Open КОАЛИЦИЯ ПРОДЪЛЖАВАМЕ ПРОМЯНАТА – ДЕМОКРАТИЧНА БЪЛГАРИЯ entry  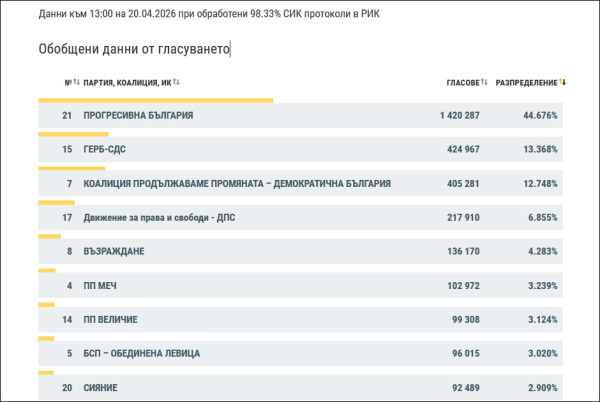pos(237,184)
